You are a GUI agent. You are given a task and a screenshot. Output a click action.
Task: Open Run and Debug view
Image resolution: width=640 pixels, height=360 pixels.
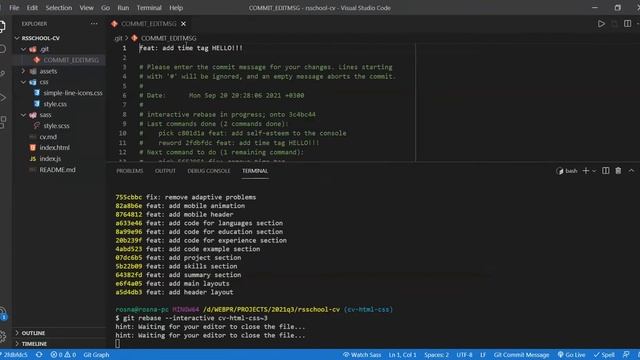tap(2, 98)
